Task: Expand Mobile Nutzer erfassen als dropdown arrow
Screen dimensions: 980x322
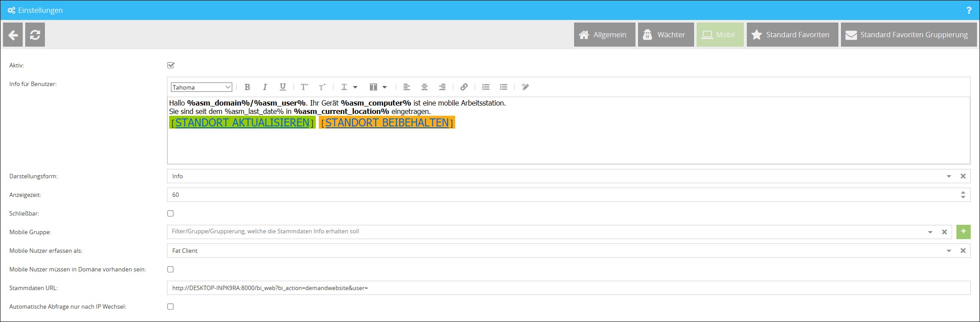Action: click(949, 251)
